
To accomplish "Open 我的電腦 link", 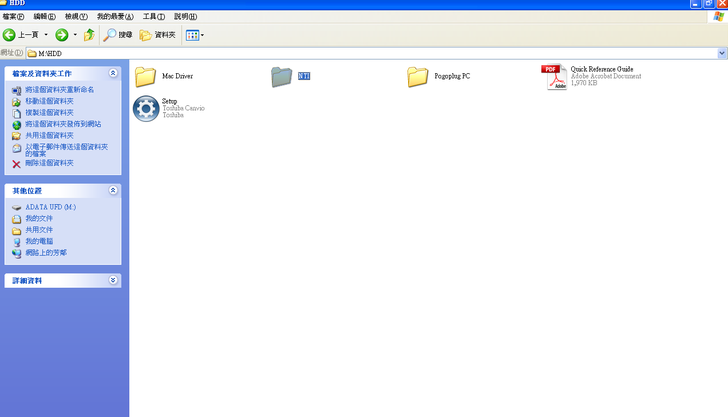I will (x=39, y=241).
